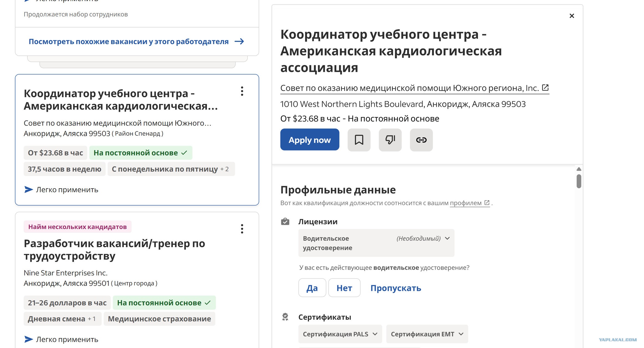Image resolution: width=644 pixels, height=348 pixels.
Task: Click the job details scrollbar thumb
Action: (x=579, y=181)
